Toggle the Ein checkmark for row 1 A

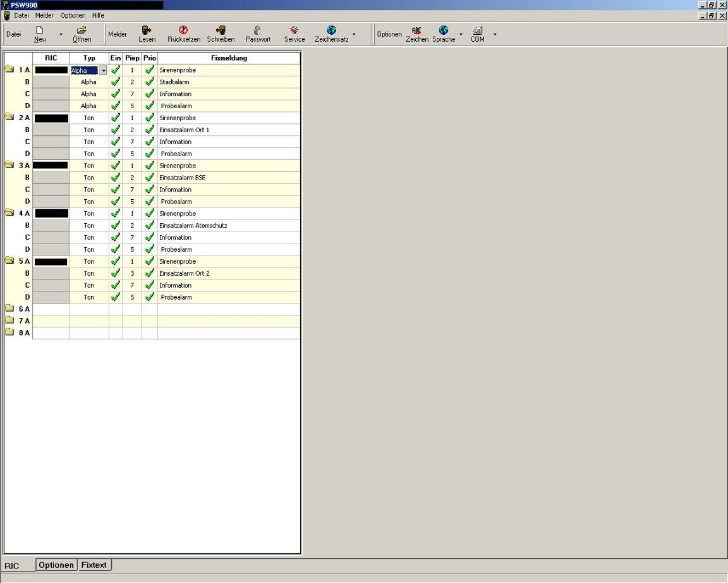pyautogui.click(x=116, y=70)
